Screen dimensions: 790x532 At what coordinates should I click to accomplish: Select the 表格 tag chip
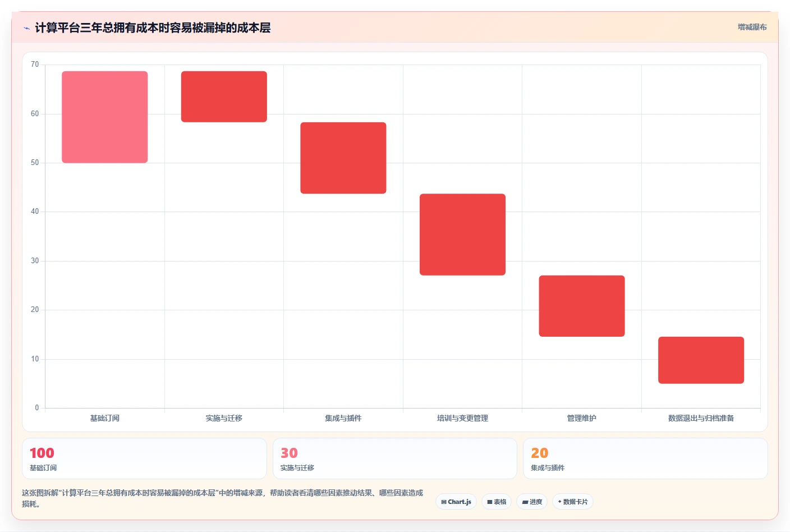pyautogui.click(x=497, y=502)
